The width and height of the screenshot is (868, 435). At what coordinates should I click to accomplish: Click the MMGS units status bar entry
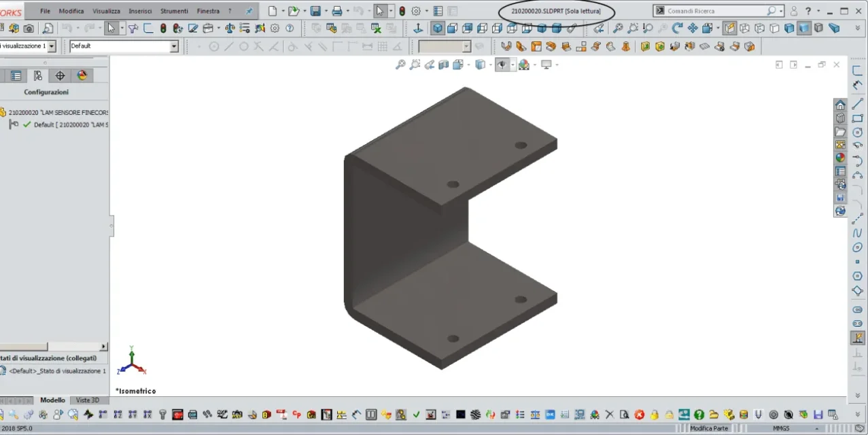pos(781,428)
